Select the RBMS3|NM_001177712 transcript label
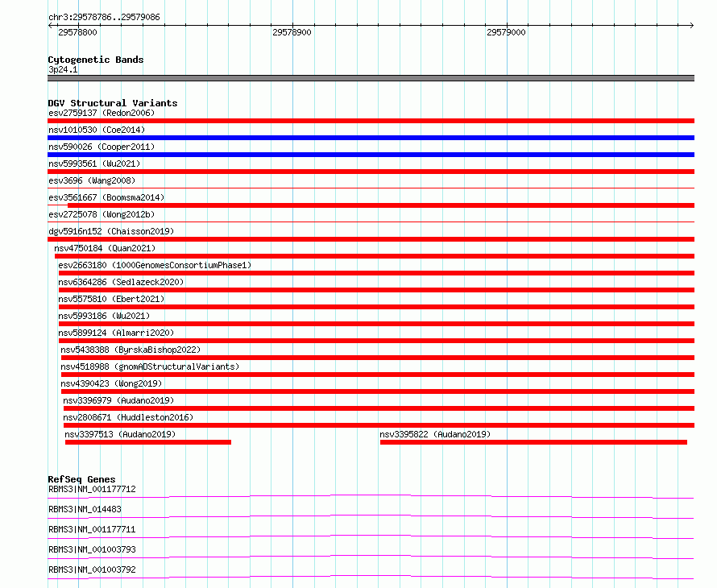Screen dimensions: 717x588 (92, 489)
